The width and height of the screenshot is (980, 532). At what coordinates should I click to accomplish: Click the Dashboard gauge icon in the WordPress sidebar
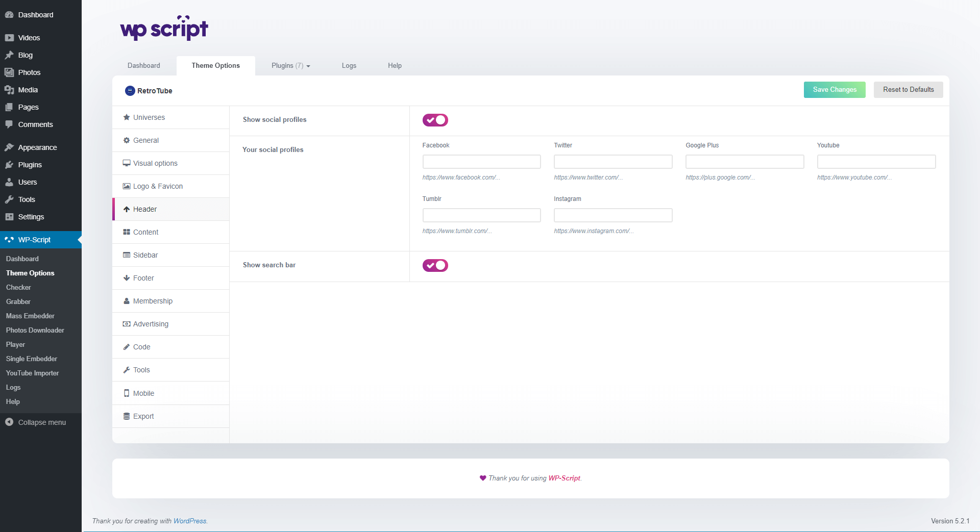(9, 15)
